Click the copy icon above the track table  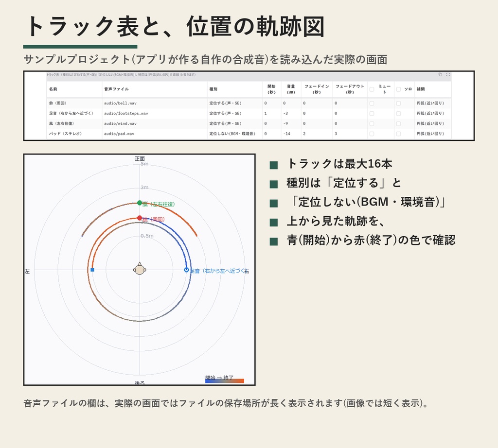(440, 74)
